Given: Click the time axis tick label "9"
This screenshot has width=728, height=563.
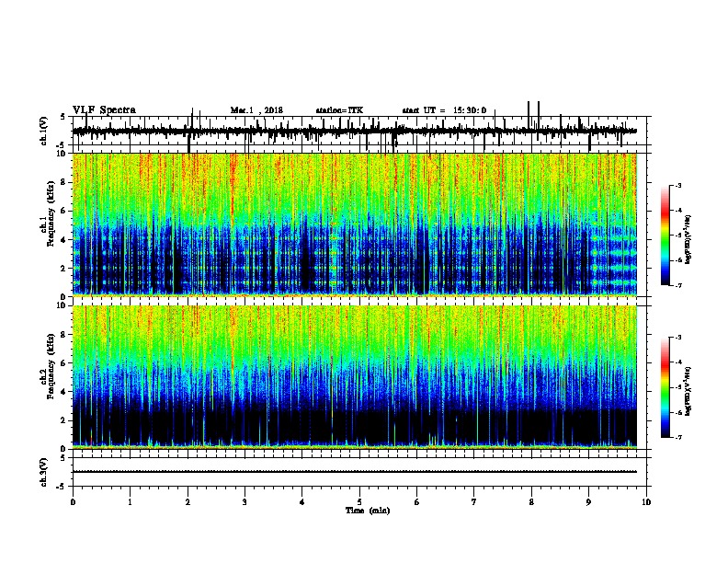Looking at the screenshot, I should (588, 502).
